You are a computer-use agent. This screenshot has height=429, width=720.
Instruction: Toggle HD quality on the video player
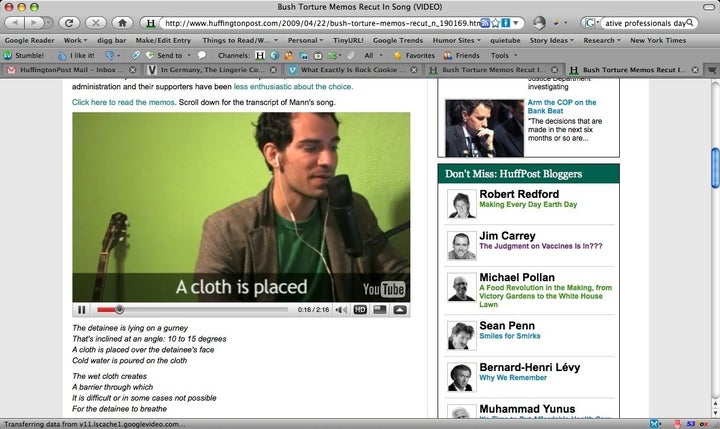pyautogui.click(x=360, y=310)
